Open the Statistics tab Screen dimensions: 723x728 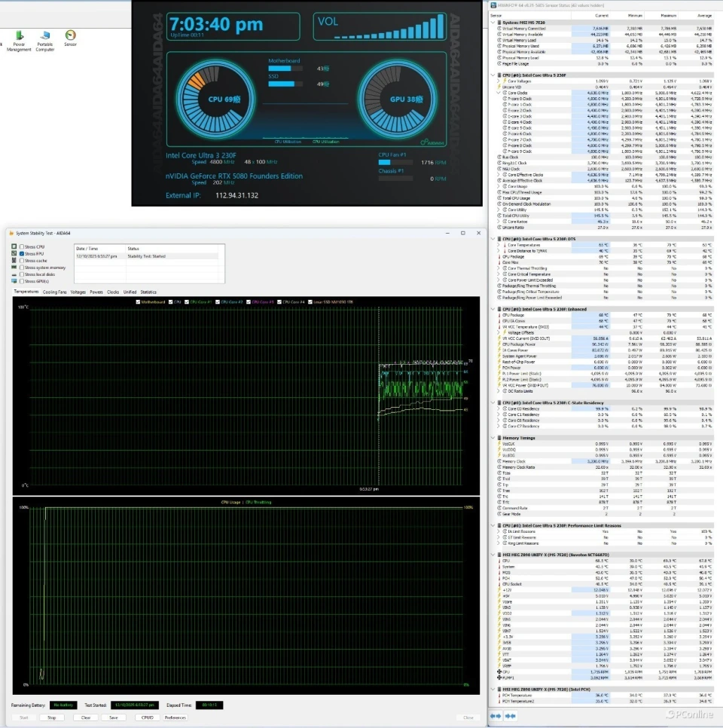coord(148,292)
